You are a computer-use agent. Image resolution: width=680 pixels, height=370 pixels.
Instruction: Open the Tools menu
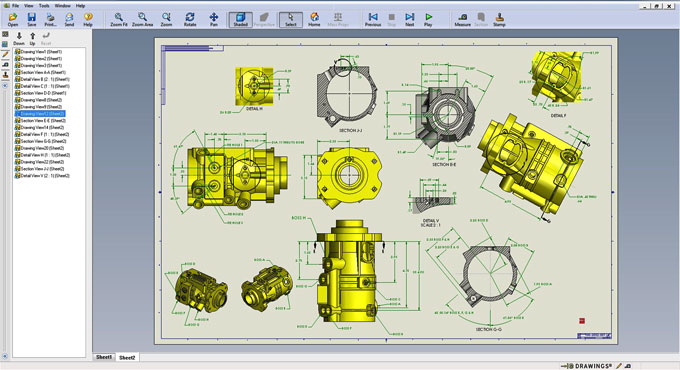pos(44,6)
